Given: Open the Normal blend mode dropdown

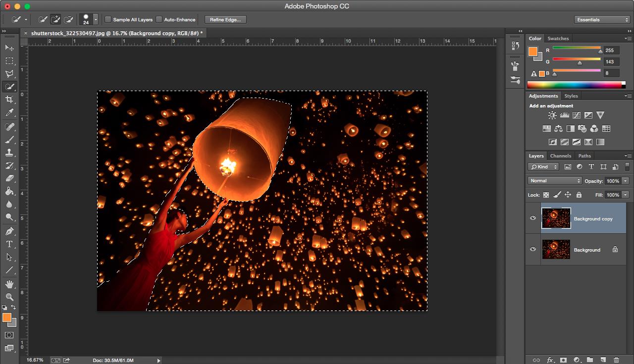Looking at the screenshot, I should pos(555,181).
